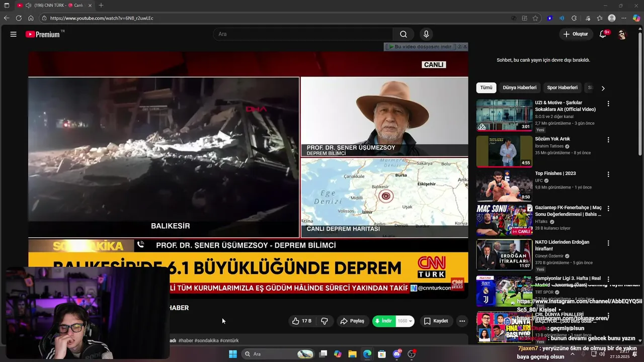644x362 pixels.
Task: Click the green İndir download button
Action: point(384,321)
